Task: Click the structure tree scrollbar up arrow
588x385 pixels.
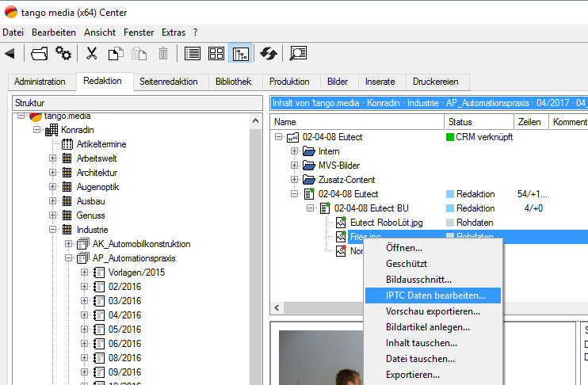Action: pos(255,121)
